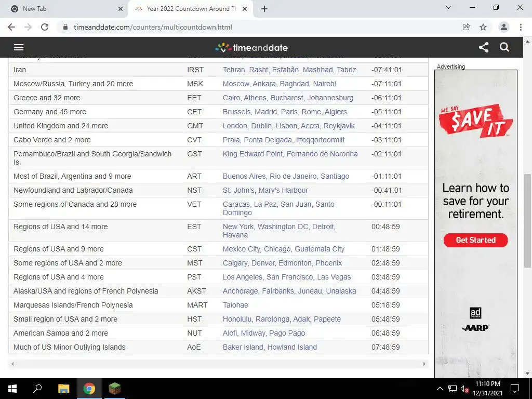Click the browser forward arrow

click(28, 27)
